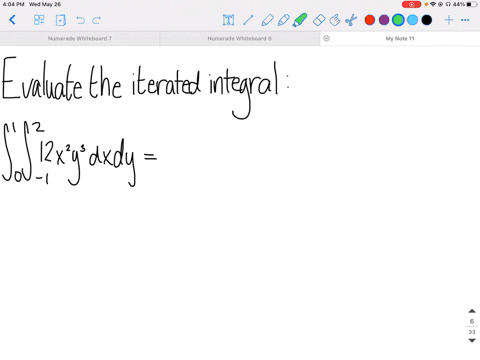Select the hand touch tool
The height and width of the screenshot is (360, 480).
click(335, 20)
